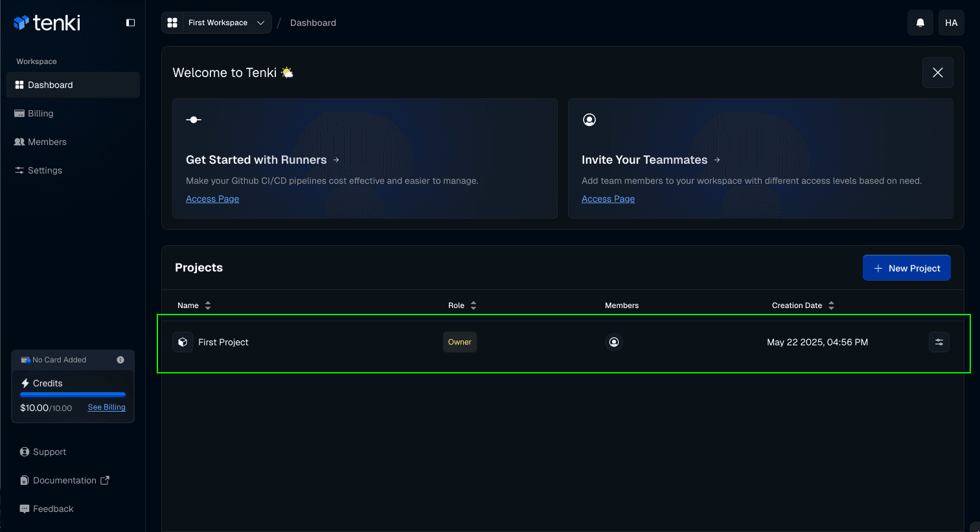Create a New Project
Screen dimensions: 980x532
(x=907, y=268)
